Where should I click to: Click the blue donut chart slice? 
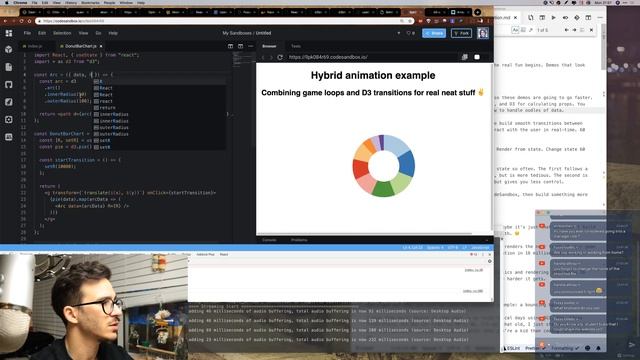coord(407,164)
